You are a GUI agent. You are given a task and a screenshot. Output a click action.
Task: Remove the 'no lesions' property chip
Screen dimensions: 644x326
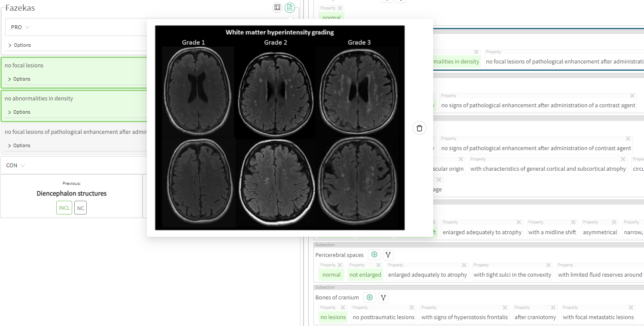(343, 308)
